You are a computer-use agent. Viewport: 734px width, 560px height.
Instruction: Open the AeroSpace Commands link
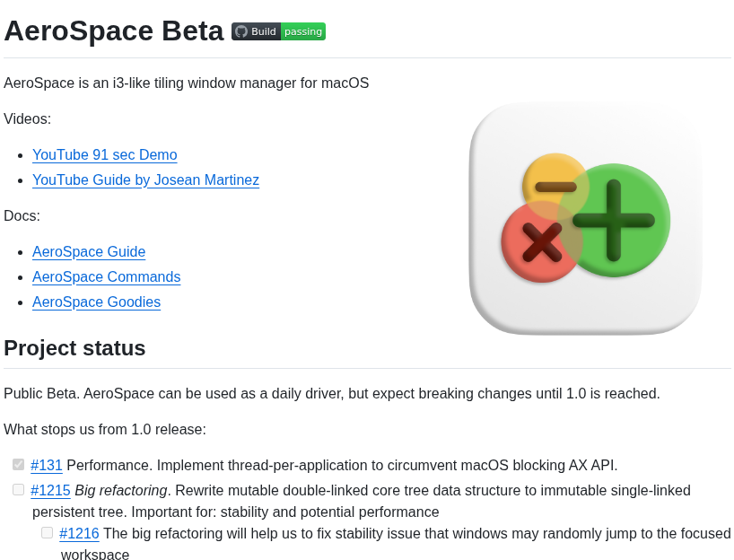pos(106,276)
